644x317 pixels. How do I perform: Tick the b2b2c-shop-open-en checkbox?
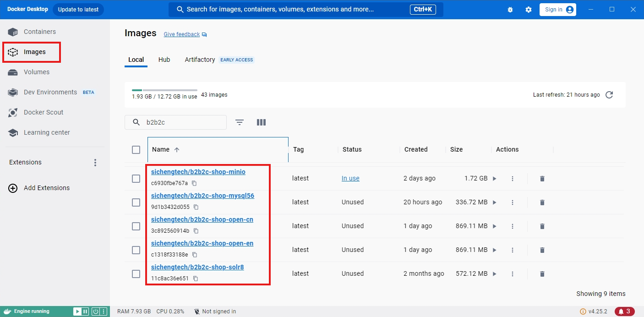point(136,250)
